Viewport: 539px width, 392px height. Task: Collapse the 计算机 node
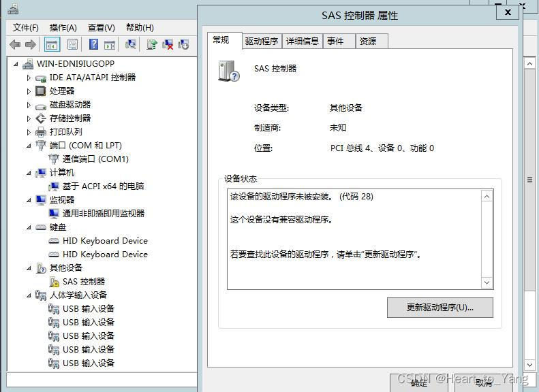[29, 173]
